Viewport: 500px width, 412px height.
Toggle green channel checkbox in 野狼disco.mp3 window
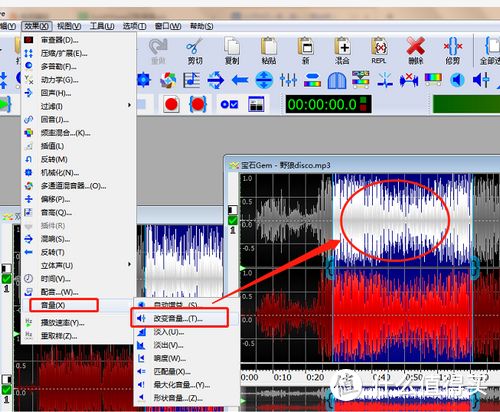tap(233, 220)
